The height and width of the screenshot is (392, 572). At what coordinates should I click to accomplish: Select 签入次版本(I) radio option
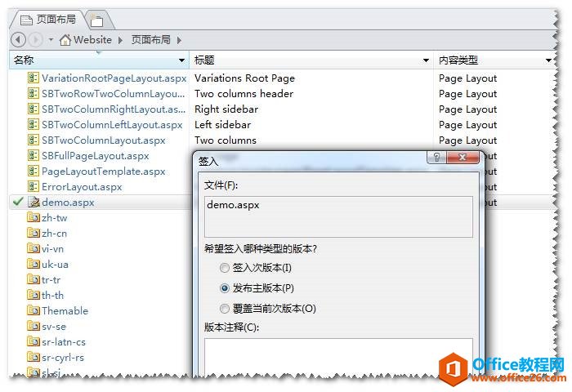click(225, 268)
